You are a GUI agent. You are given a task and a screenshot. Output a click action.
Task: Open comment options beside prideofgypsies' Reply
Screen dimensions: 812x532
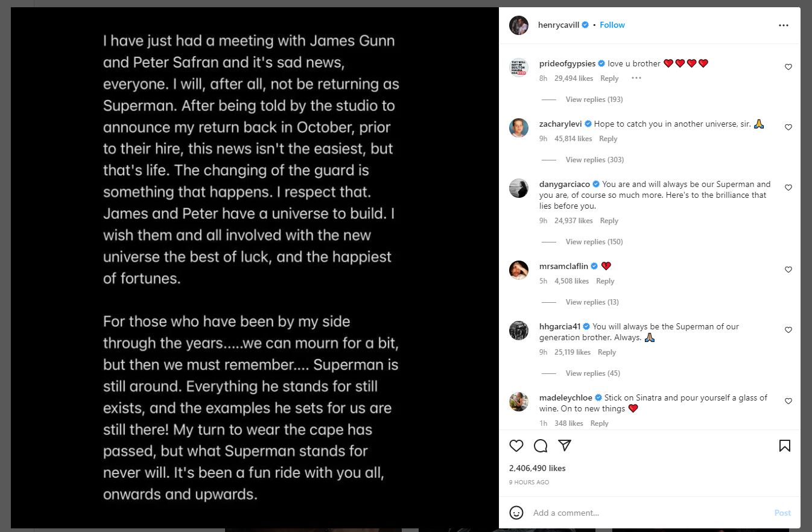click(x=636, y=78)
